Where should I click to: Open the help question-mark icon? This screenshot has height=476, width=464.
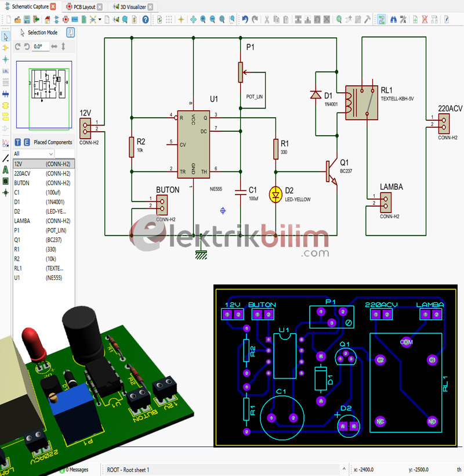pos(145,19)
